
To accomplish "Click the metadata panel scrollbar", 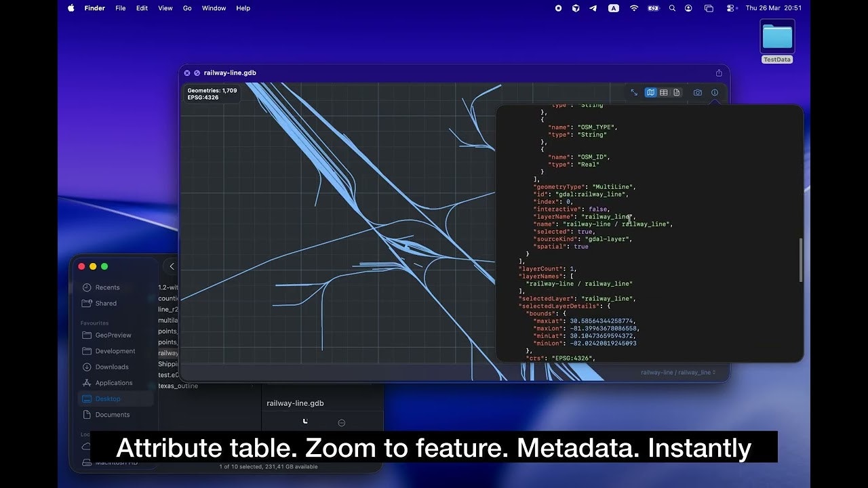I will click(x=800, y=260).
